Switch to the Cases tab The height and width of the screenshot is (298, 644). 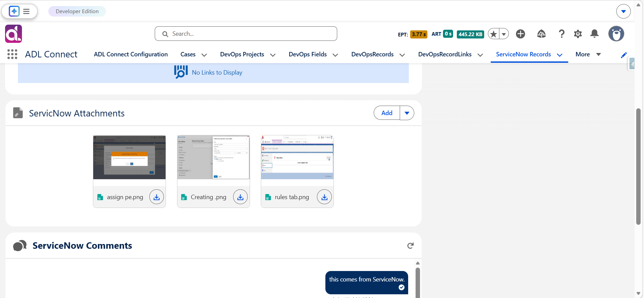(x=188, y=54)
